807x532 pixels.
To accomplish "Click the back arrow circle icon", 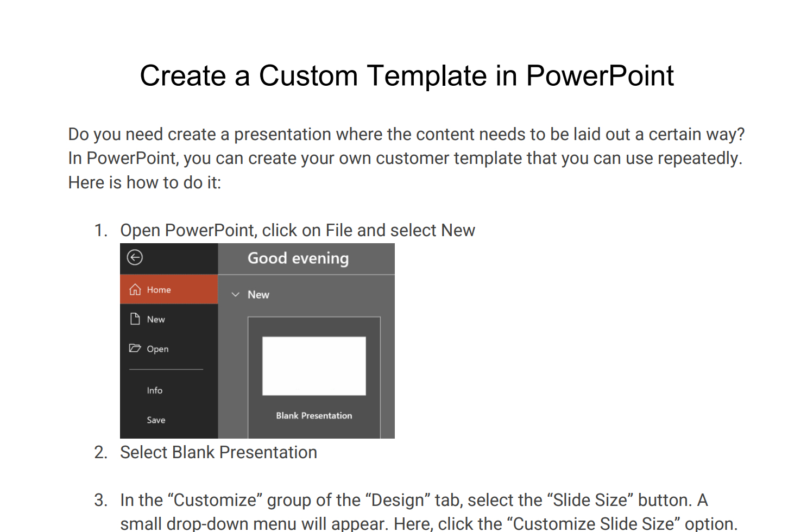I will (x=135, y=257).
